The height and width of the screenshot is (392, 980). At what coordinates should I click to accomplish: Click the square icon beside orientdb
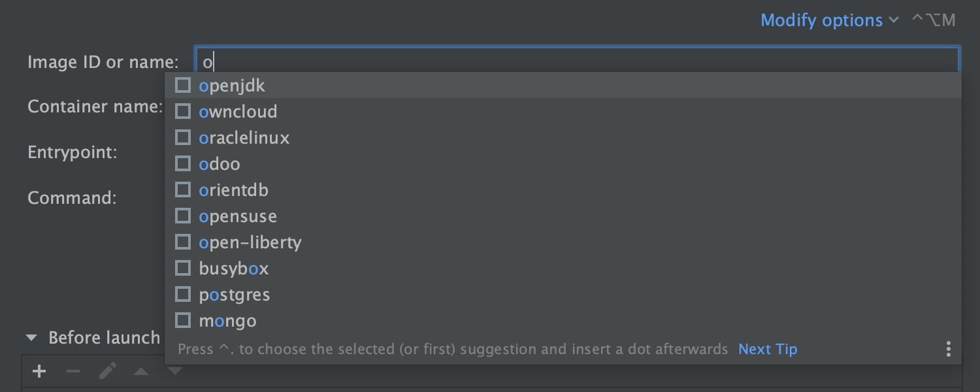pos(183,190)
